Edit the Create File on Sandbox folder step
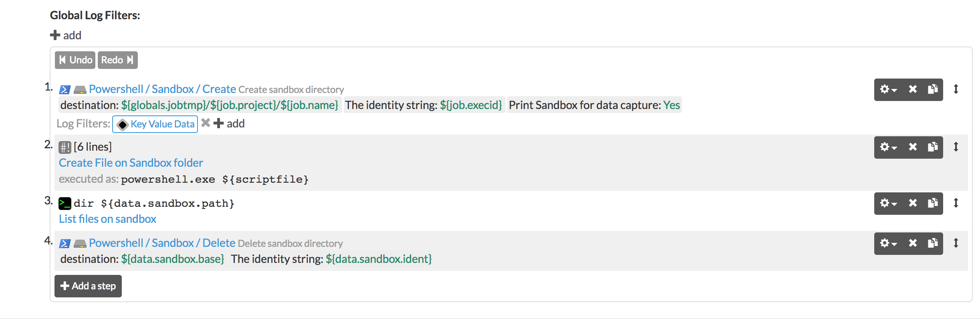980x319 pixels. [x=131, y=163]
